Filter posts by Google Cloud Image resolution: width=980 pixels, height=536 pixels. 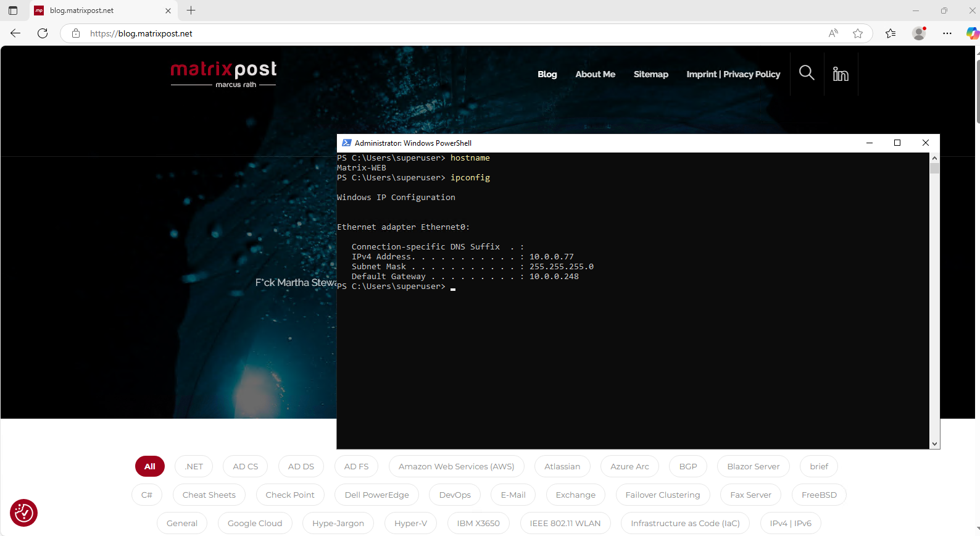255,523
